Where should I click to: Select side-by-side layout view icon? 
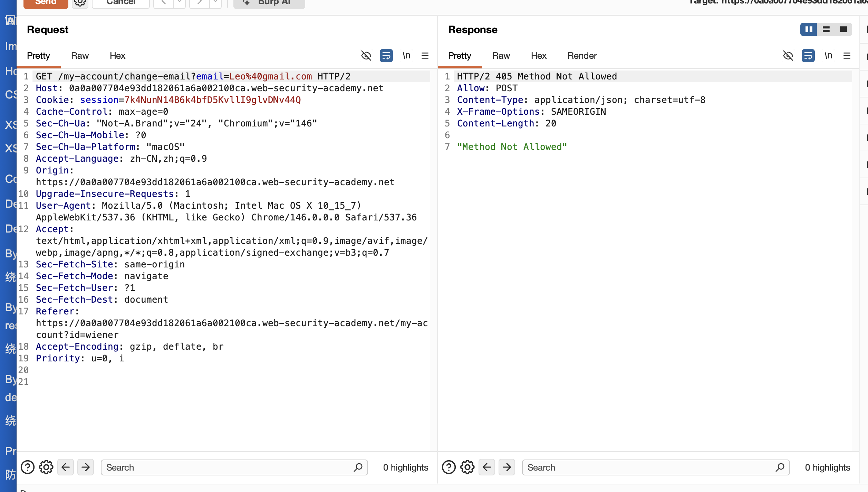click(x=809, y=29)
